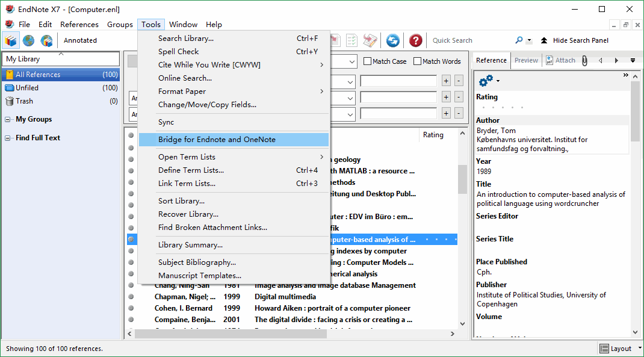Switch to the Attach PDF tab

[560, 60]
